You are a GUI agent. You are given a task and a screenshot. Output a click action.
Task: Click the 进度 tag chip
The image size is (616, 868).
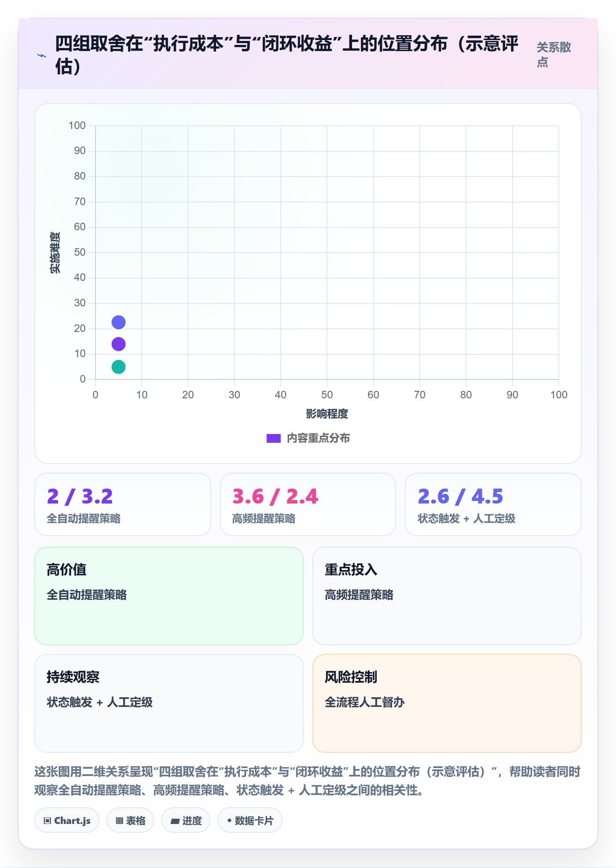[x=186, y=820]
